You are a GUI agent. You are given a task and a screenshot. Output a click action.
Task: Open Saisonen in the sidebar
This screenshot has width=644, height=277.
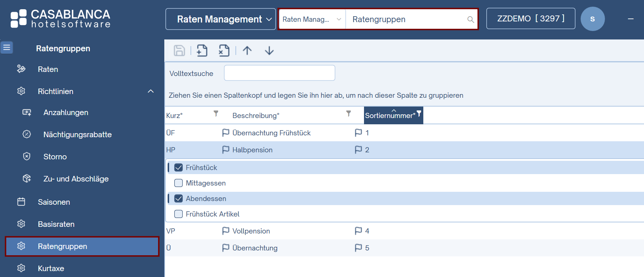54,202
